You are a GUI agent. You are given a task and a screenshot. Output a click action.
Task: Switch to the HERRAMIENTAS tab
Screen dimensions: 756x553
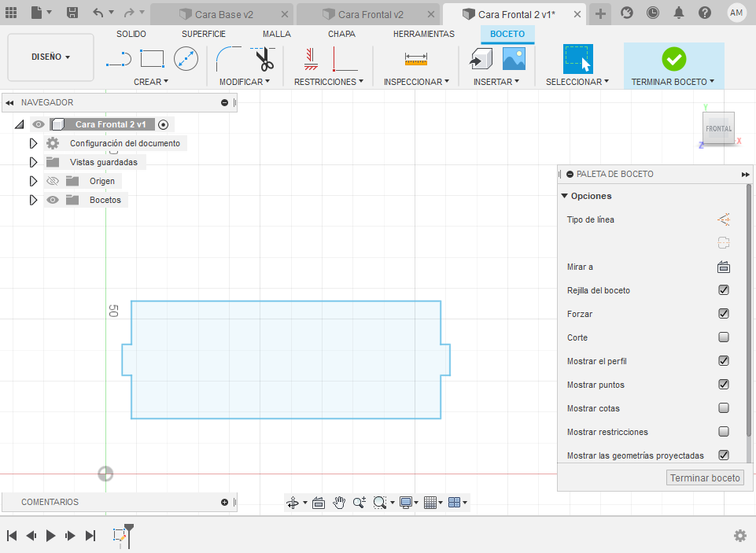(x=424, y=34)
